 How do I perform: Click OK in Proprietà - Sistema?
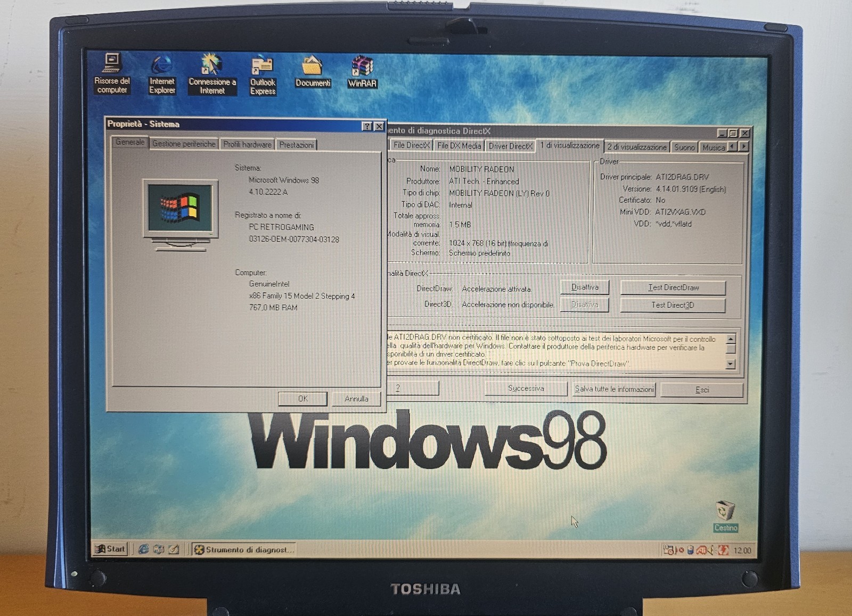click(x=302, y=398)
